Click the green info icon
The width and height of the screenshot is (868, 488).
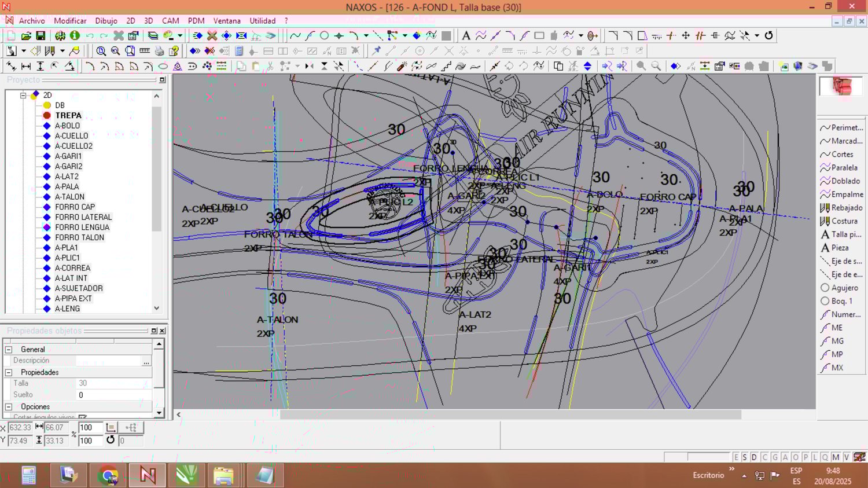coord(75,36)
